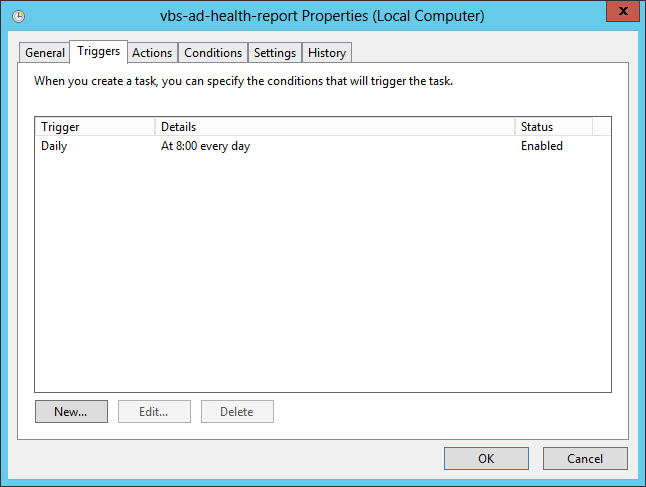Go to the Conditions tab
The height and width of the screenshot is (487, 646).
[x=213, y=53]
